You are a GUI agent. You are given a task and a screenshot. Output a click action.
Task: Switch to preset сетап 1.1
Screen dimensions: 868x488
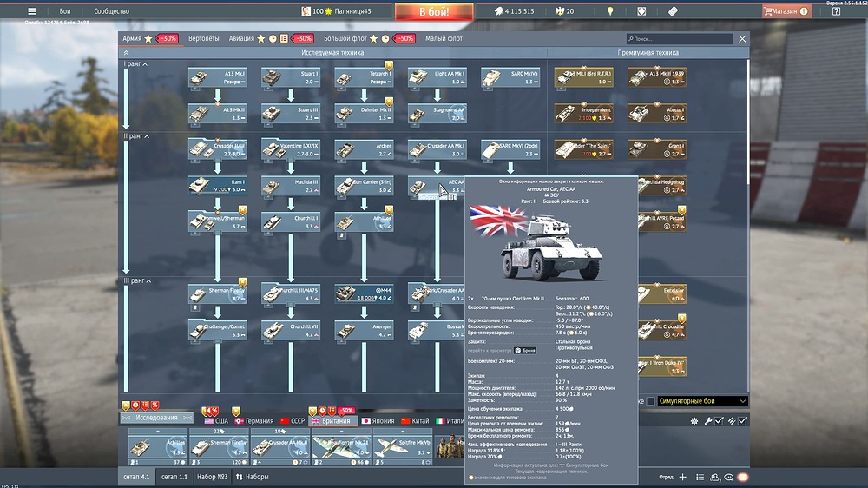[x=174, y=477]
